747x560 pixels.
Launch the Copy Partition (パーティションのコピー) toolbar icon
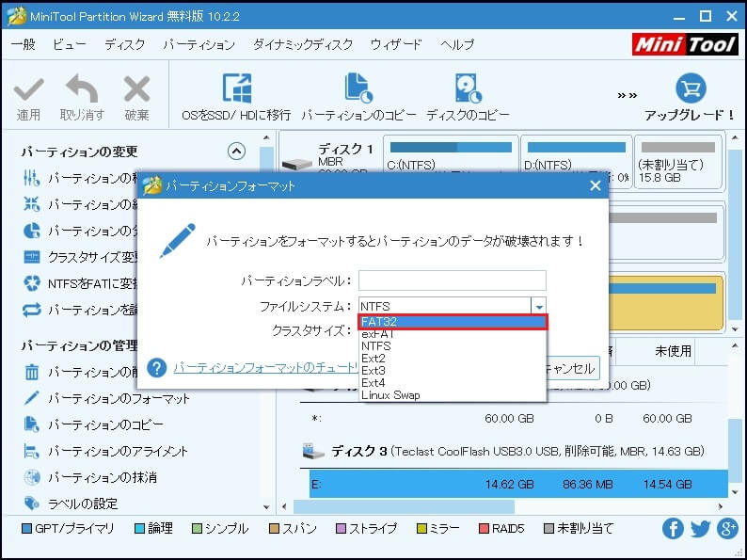click(358, 88)
